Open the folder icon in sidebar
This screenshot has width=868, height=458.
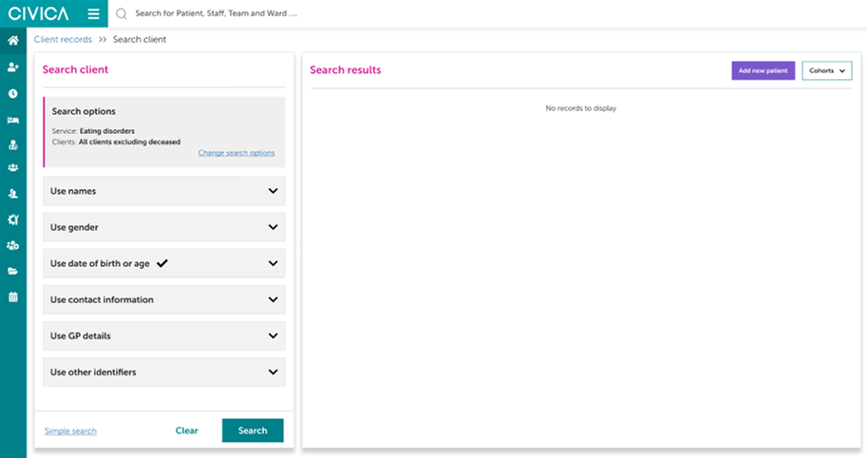12,272
